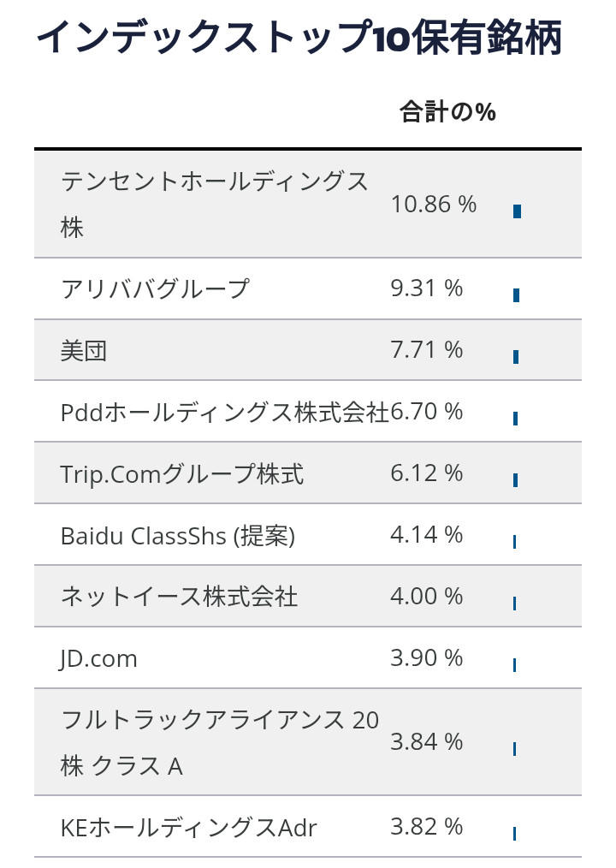Open the Pddホールディングス株式会社 entry
The width and height of the screenshot is (616, 868).
click(225, 412)
